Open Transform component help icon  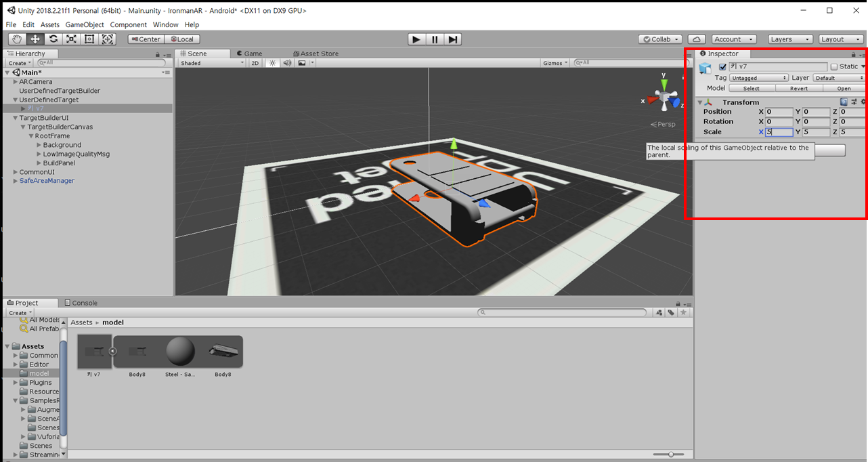click(844, 102)
